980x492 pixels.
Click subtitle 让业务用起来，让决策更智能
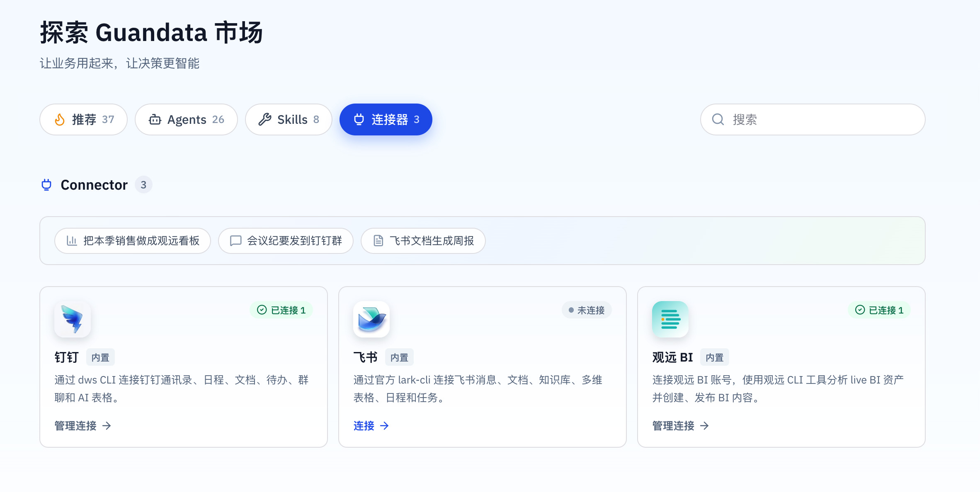click(120, 63)
